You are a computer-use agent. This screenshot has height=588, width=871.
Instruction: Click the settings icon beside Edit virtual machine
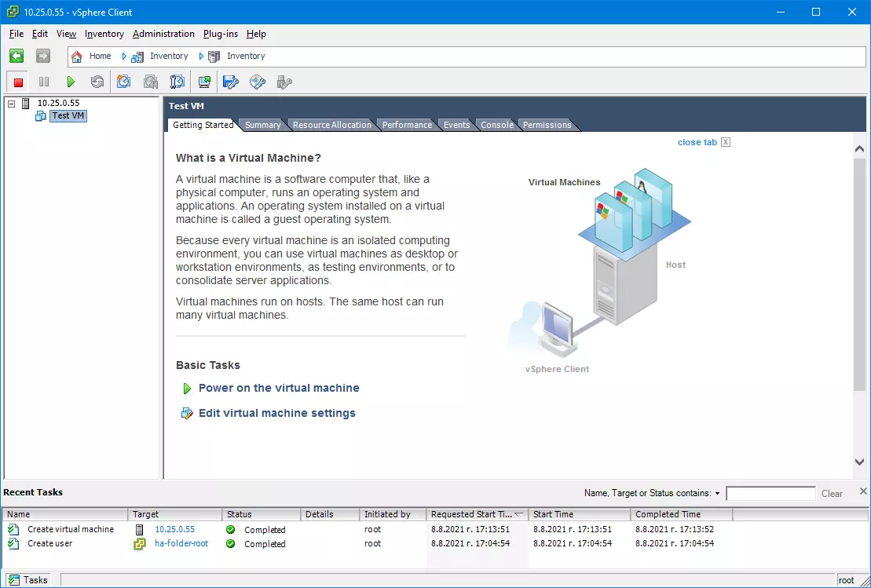point(187,413)
